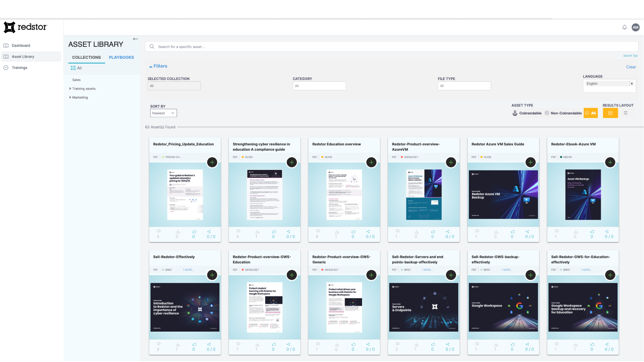Like the Redstor Education overview asset
Viewport: 644px width, 362px height.
[x=353, y=232]
